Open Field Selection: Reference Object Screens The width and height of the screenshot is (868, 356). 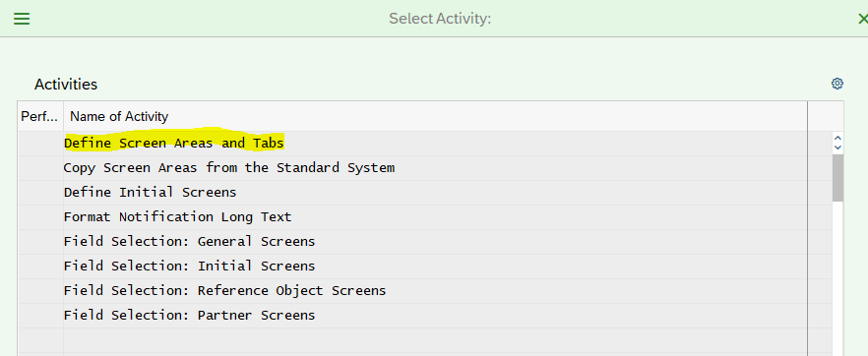224,290
